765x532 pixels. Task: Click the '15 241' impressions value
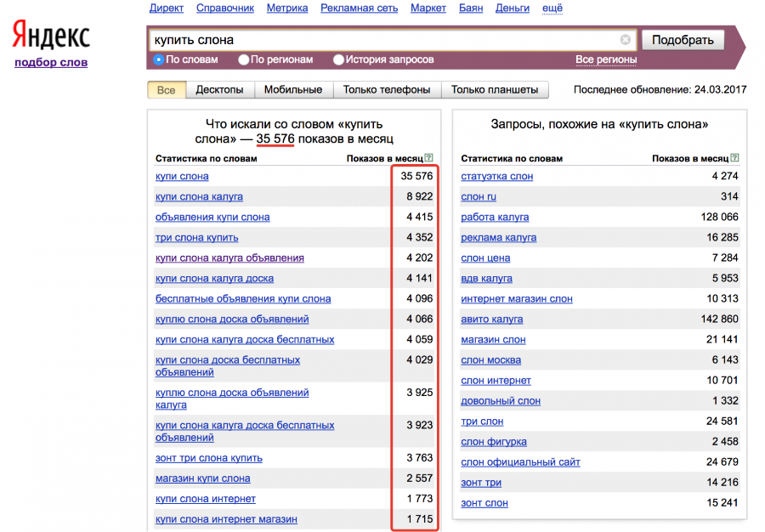coord(722,504)
